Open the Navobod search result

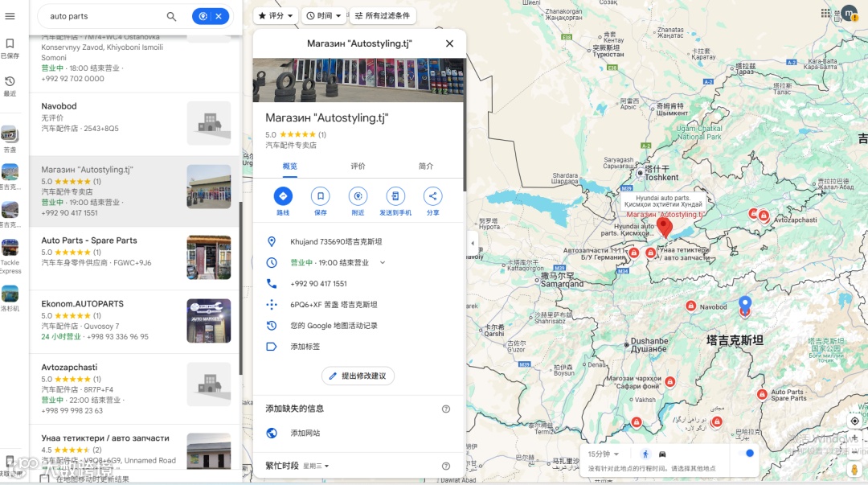[x=134, y=124]
